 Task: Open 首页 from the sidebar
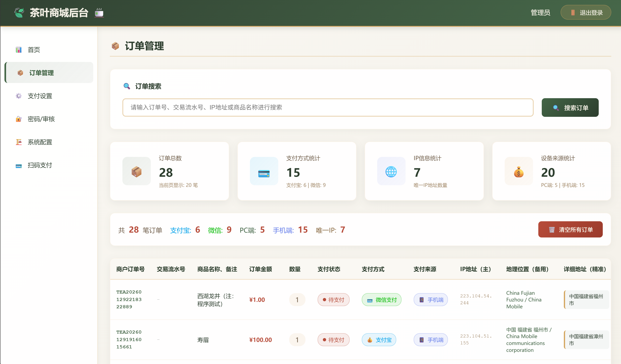[34, 50]
